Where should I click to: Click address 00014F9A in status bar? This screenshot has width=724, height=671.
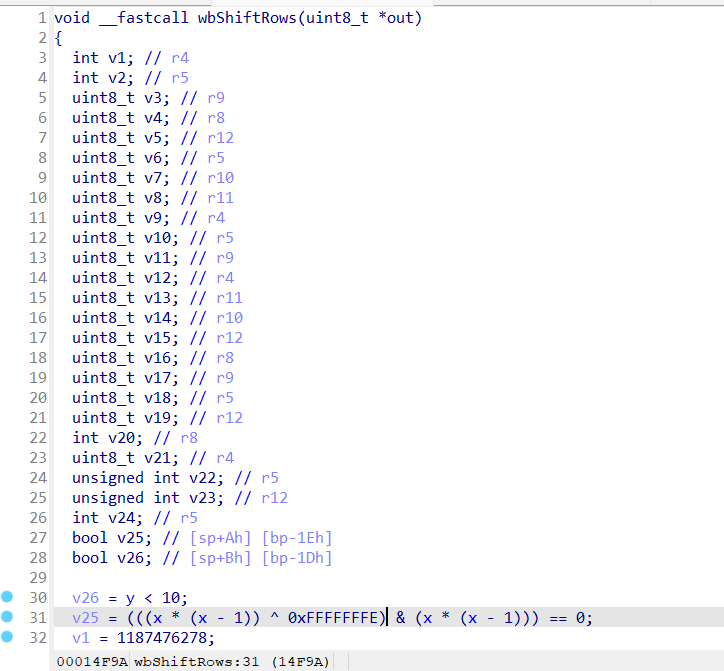92,662
